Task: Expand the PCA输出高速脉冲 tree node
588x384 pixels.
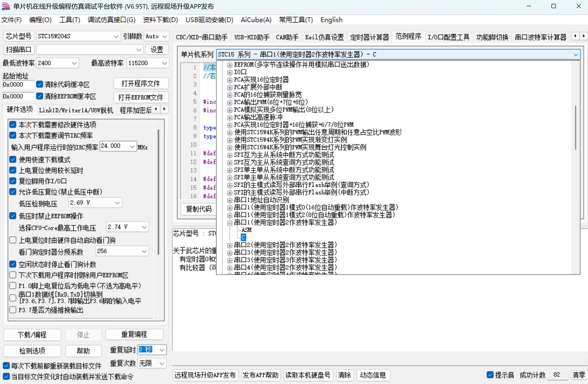Action: coord(230,117)
